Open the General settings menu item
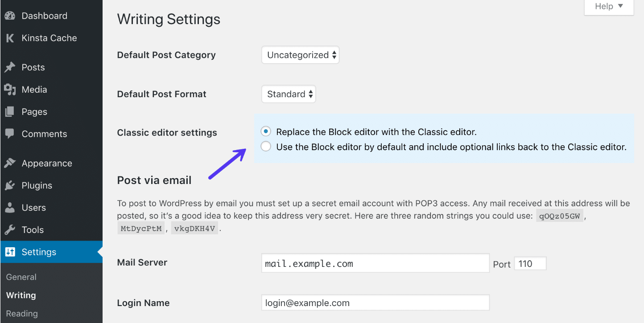This screenshot has height=323, width=644. click(x=21, y=277)
